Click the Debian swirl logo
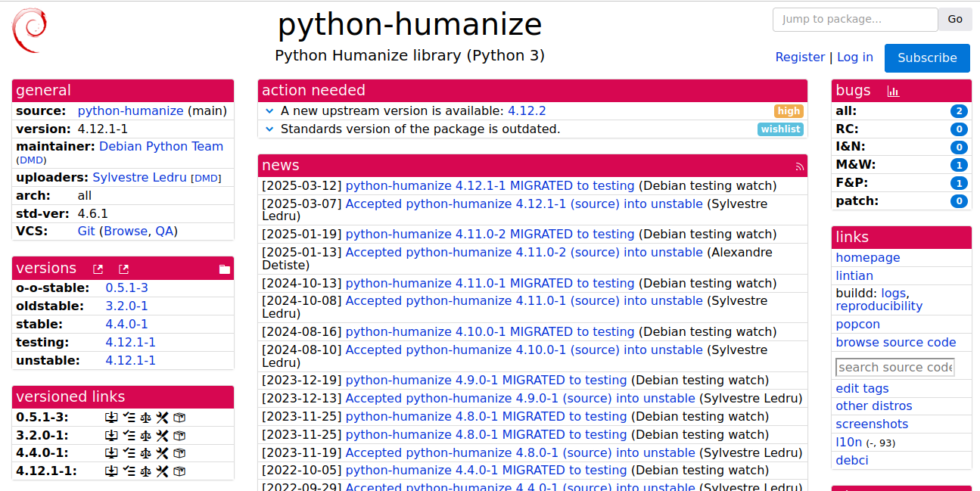 [x=29, y=30]
